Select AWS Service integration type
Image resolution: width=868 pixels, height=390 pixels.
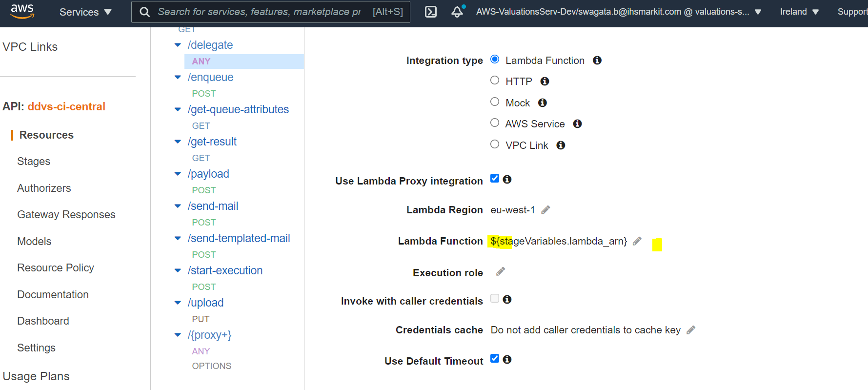click(x=495, y=123)
